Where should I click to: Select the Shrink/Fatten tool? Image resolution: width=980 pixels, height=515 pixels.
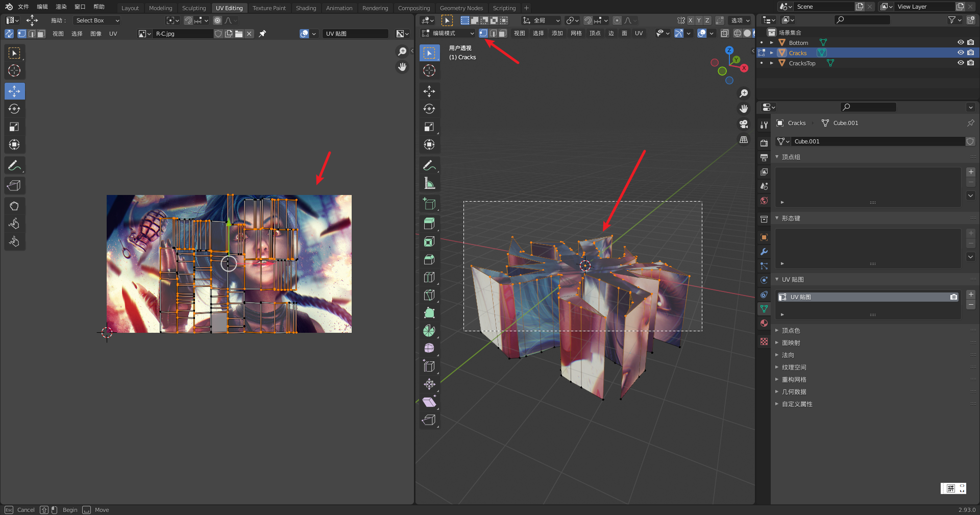tap(429, 384)
